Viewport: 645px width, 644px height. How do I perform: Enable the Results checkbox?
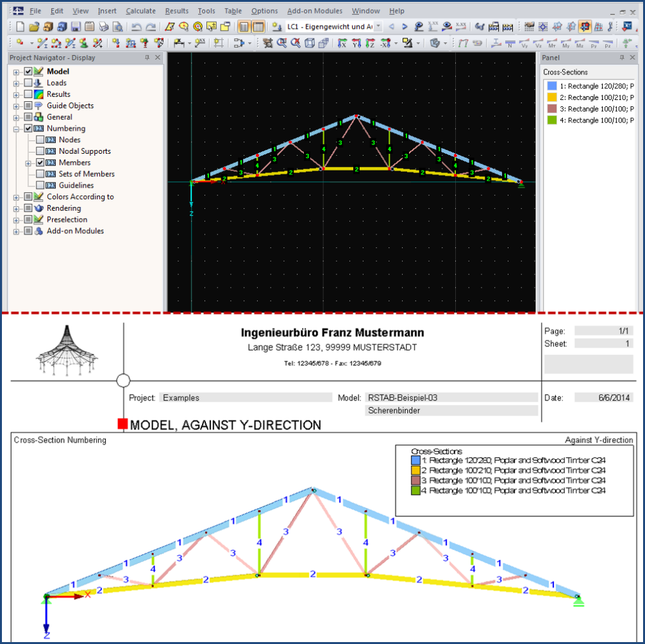(28, 94)
